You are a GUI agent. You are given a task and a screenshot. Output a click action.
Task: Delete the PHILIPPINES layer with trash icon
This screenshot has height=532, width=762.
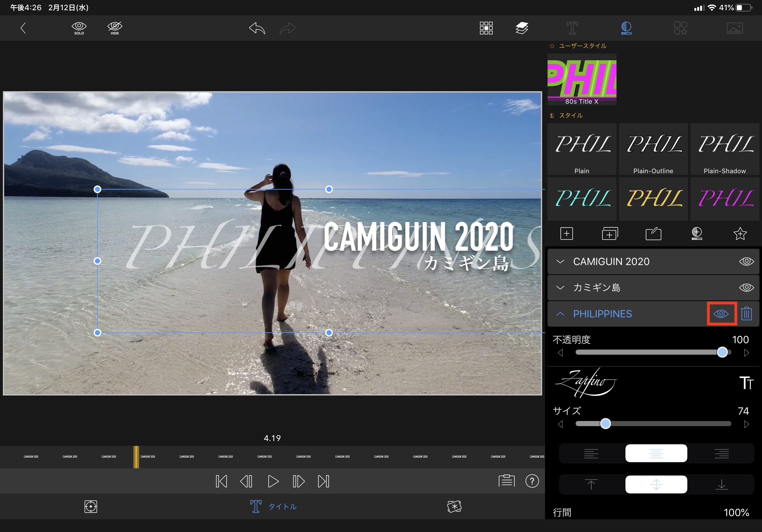point(746,314)
